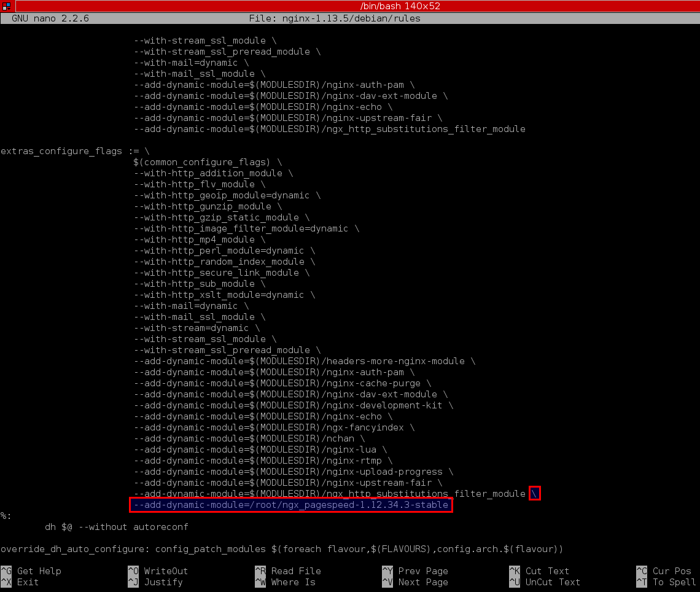The width and height of the screenshot is (700, 592).
Task: Click the --with-http_flv_module line
Action: (200, 184)
